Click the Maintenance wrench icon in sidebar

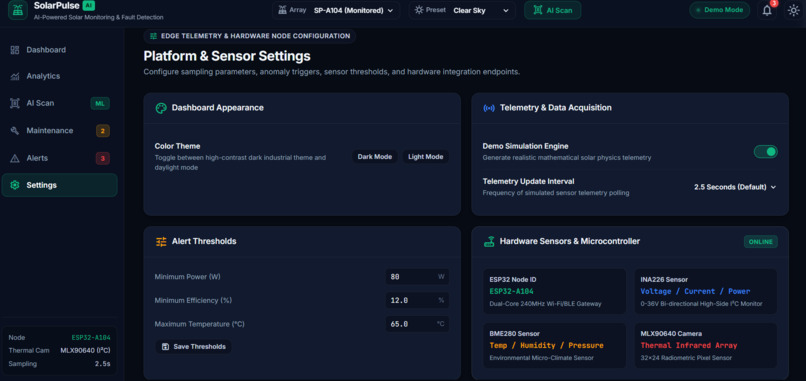(x=14, y=131)
